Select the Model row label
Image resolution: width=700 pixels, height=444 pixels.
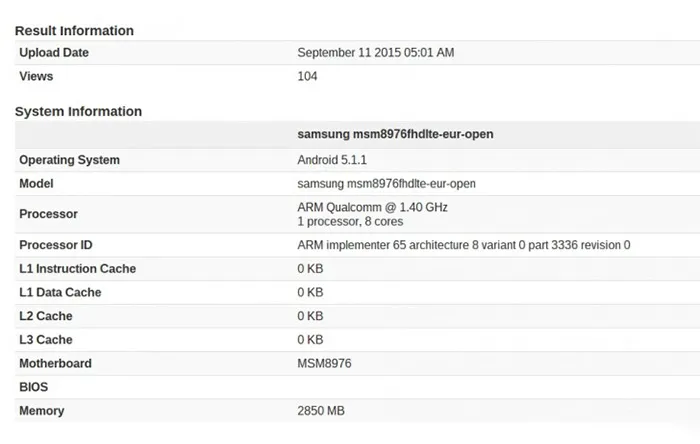point(36,184)
